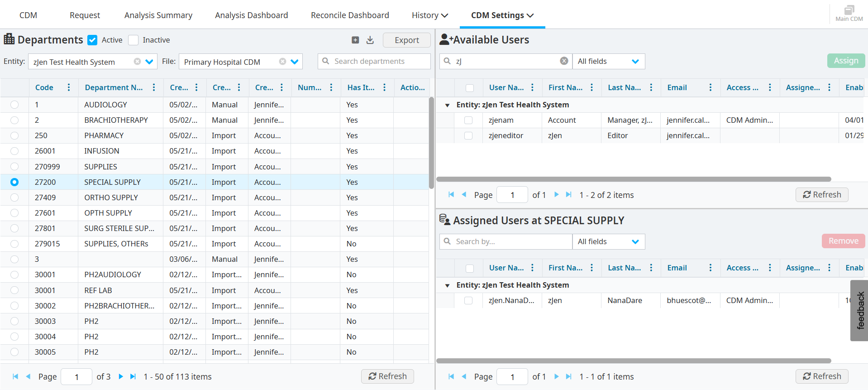The height and width of the screenshot is (390, 868).
Task: Click the Available Users horizontal scrollbar
Action: 634,179
